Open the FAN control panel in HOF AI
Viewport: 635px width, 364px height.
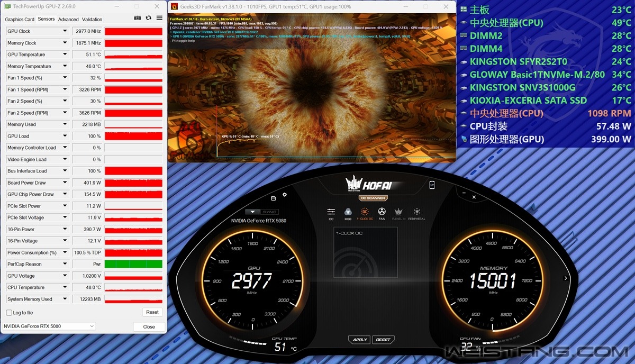coord(382,213)
